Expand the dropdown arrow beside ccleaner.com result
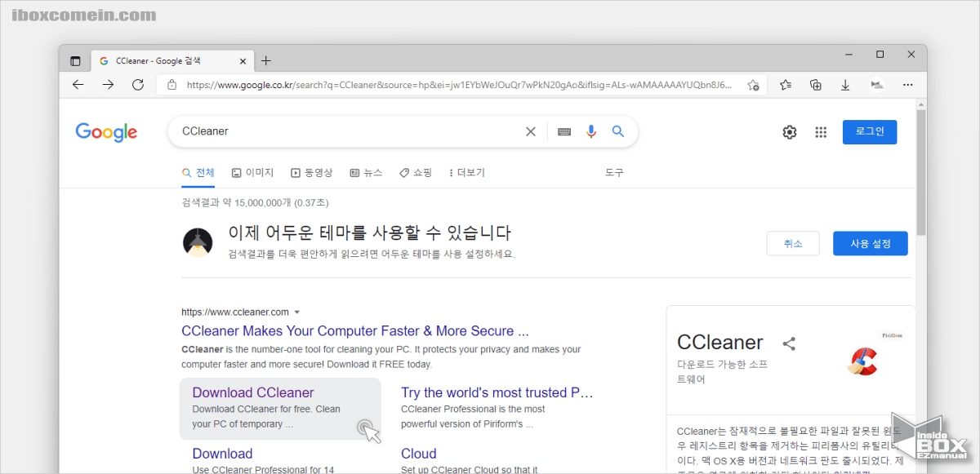This screenshot has width=980, height=474. click(297, 312)
